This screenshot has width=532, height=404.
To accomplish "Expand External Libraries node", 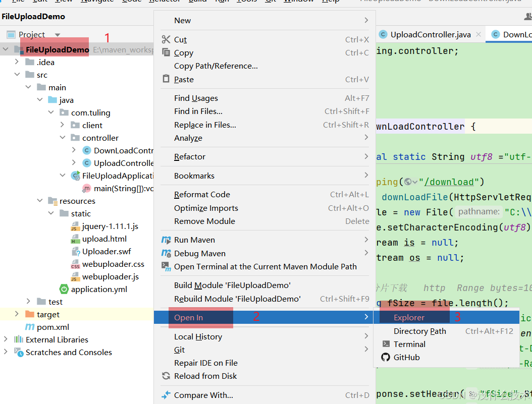I will coord(6,339).
